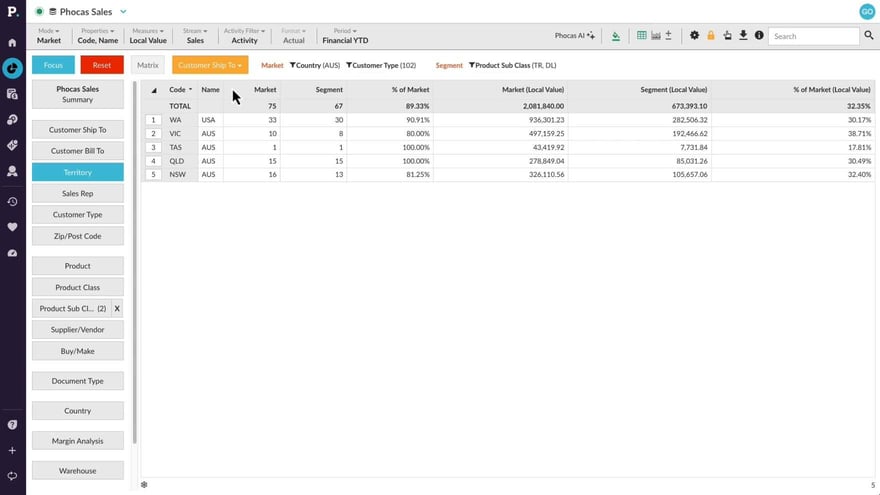Open the settings gear in toolbar
Screen dimensions: 880x495
[694, 35]
